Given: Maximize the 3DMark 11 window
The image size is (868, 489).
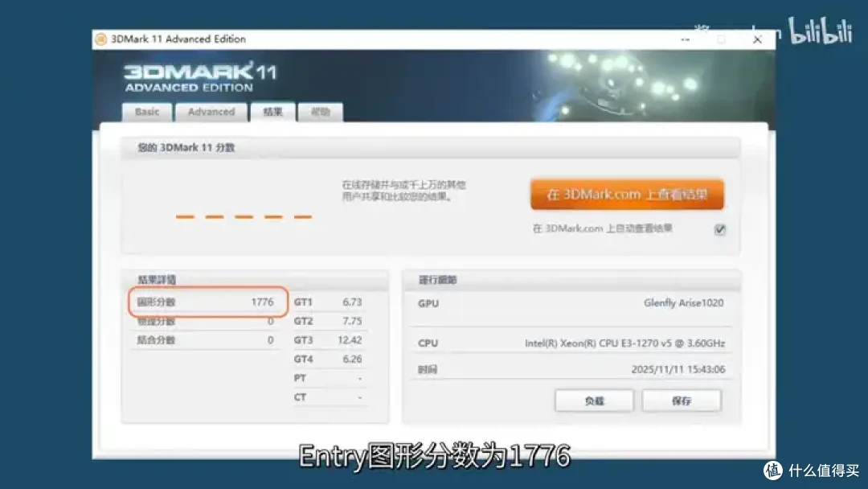Looking at the screenshot, I should click(721, 39).
